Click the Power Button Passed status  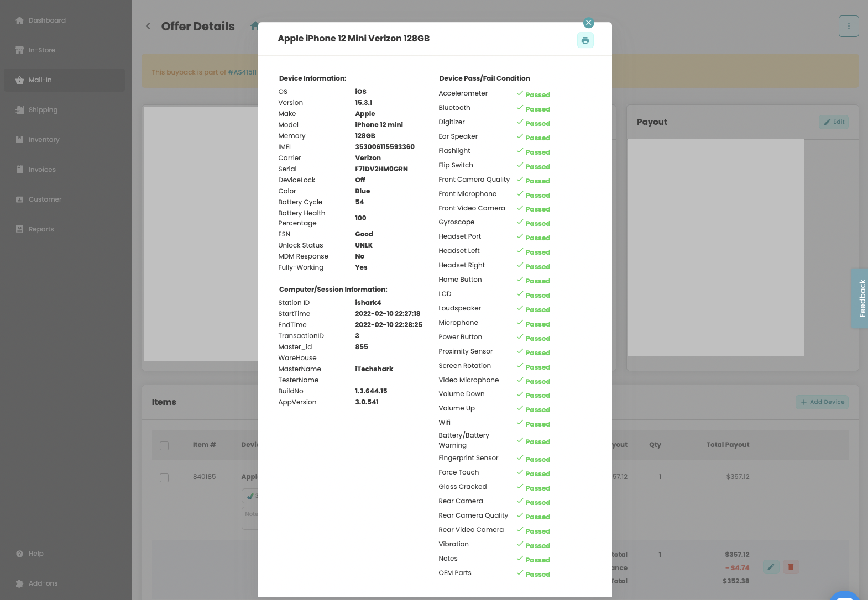(x=534, y=338)
